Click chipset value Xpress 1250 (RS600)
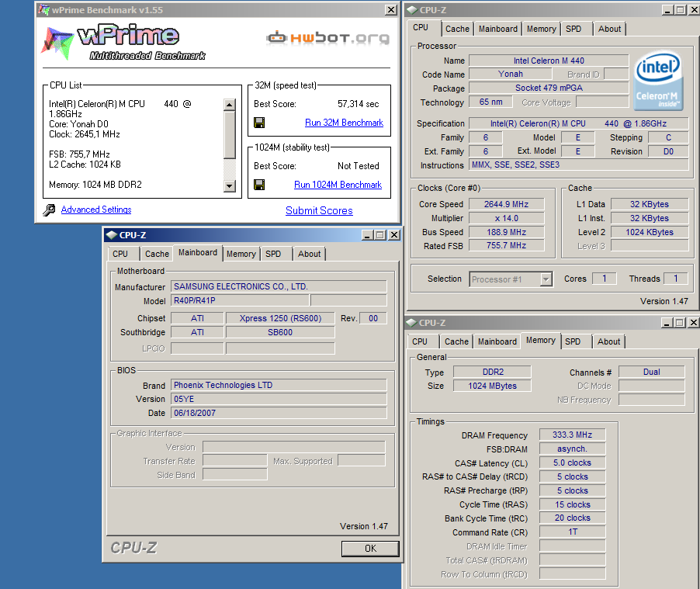The image size is (700, 589). pyautogui.click(x=280, y=318)
